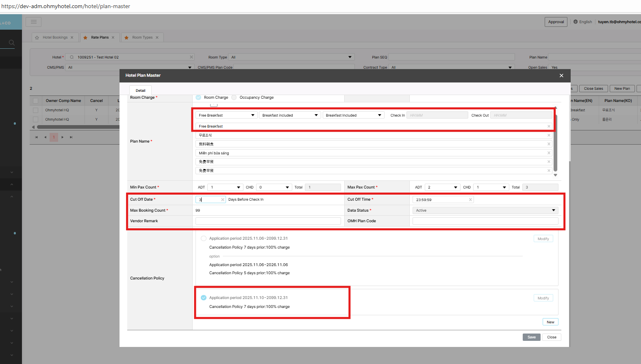Tick the header checkbox in rate plan table
Image resolution: width=641 pixels, height=364 pixels.
[36, 101]
